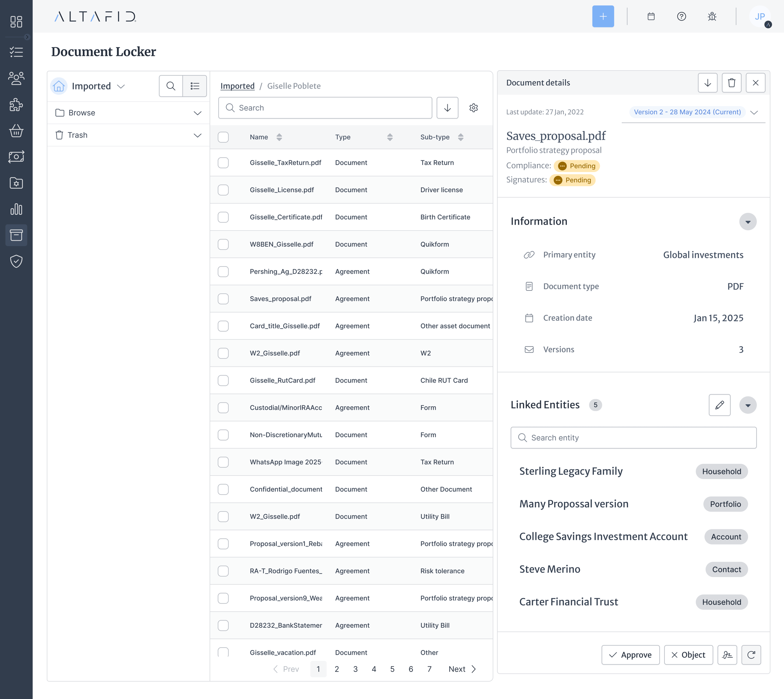784x699 pixels.
Task: Open the settings folder sidebar icon
Action: (16, 183)
